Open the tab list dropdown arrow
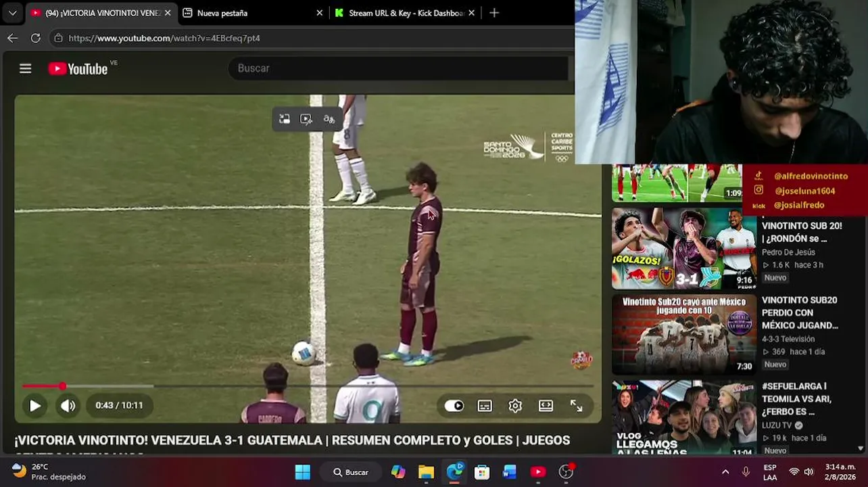868x487 pixels. tap(12, 13)
